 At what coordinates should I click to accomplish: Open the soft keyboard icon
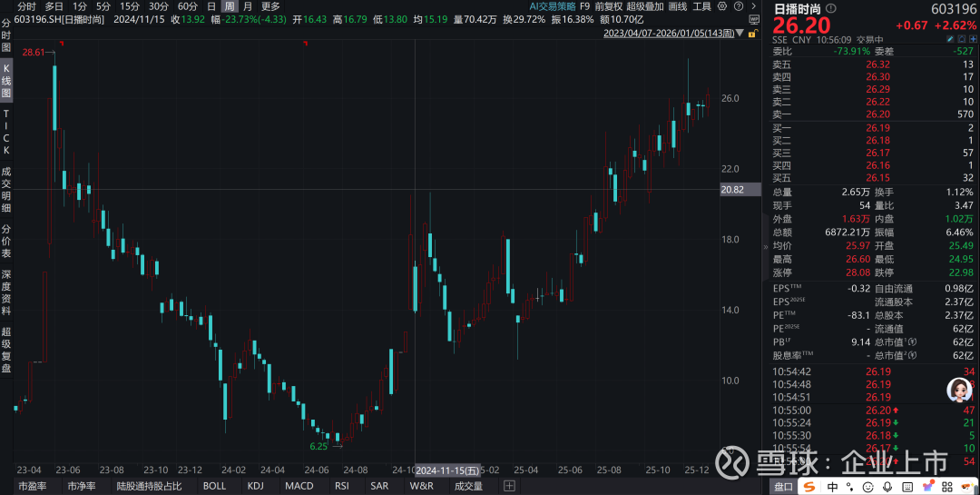click(x=908, y=486)
